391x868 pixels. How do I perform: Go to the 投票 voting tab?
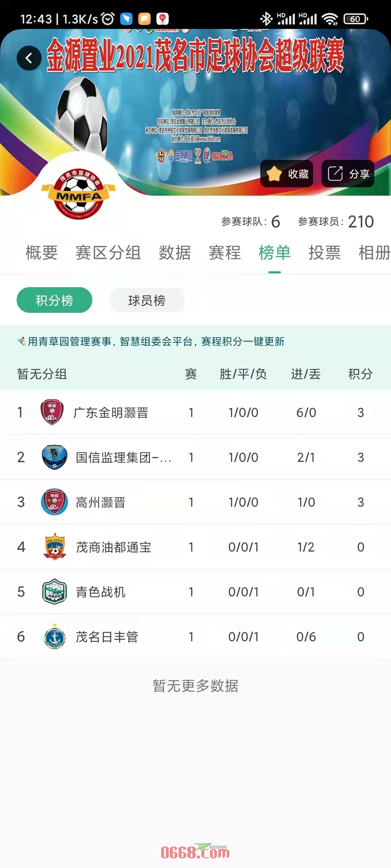(x=325, y=252)
